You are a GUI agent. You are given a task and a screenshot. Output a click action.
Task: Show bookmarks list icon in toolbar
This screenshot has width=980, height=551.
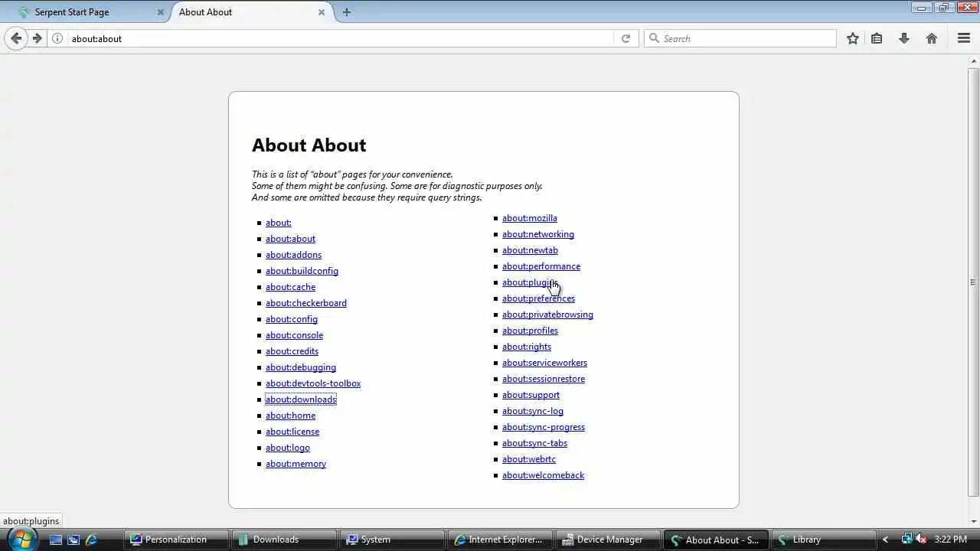coord(877,38)
